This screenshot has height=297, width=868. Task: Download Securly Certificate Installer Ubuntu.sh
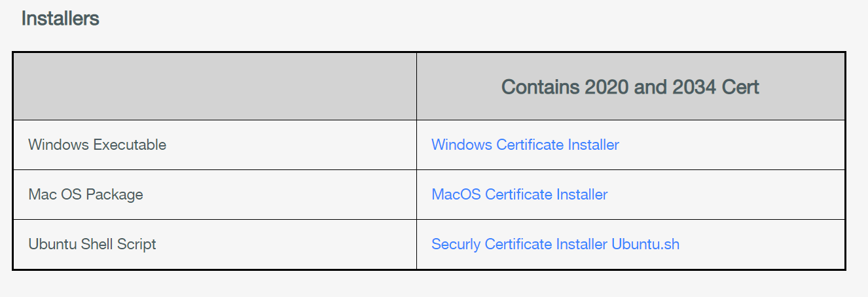pos(555,244)
